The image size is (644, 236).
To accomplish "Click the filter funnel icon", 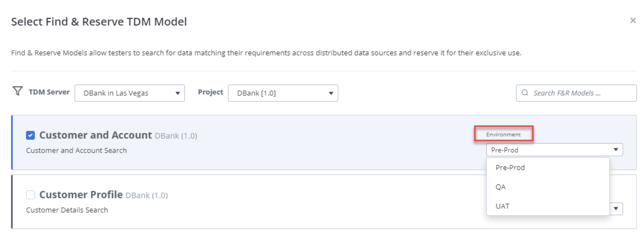I will [x=17, y=91].
